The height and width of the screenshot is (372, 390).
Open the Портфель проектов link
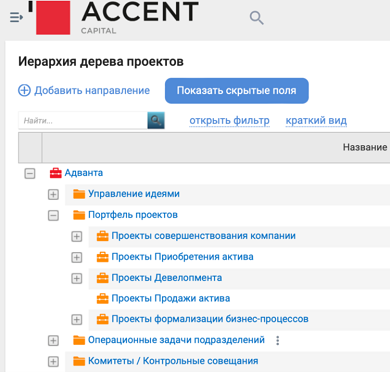[133, 215]
